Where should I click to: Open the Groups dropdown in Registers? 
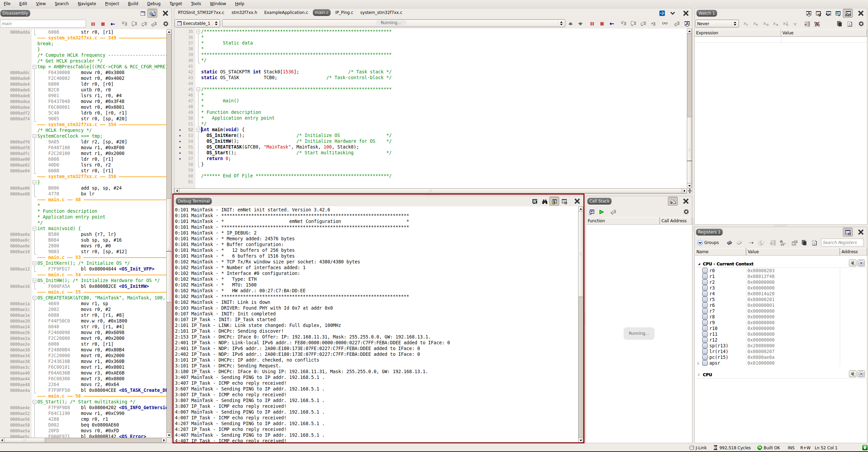708,243
